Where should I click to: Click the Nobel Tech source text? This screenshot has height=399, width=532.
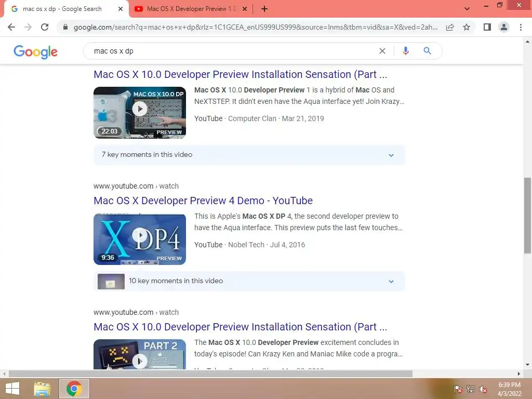click(x=246, y=245)
